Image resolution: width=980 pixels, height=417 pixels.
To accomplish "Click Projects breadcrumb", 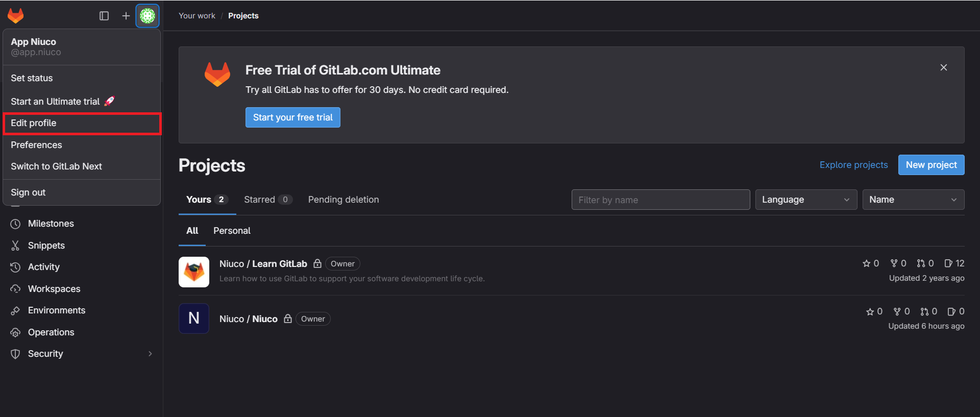I will (243, 16).
